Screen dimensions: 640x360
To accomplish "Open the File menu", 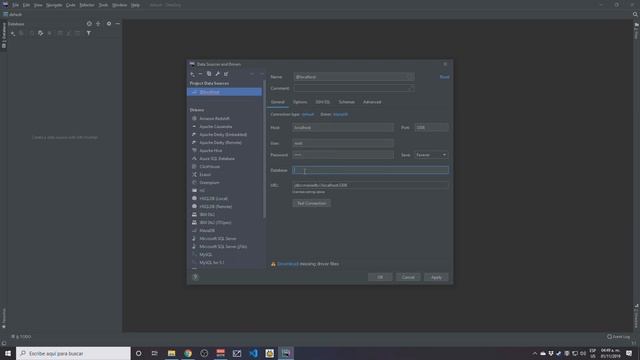I will click(x=16, y=5).
